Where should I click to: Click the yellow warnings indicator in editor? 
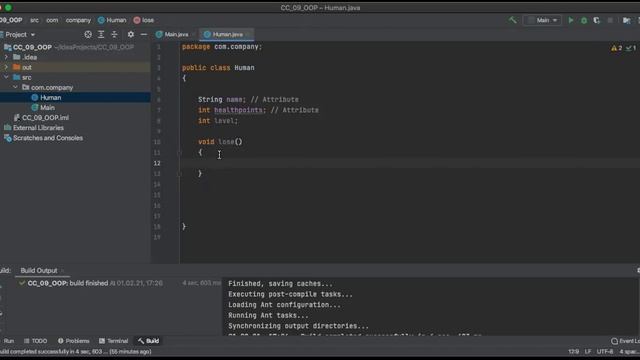tap(616, 48)
